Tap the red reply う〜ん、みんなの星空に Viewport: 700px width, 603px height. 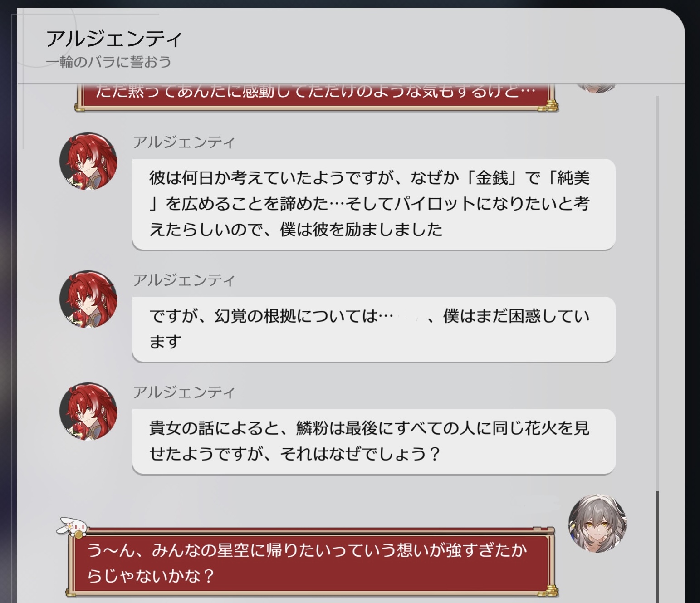pos(312,563)
